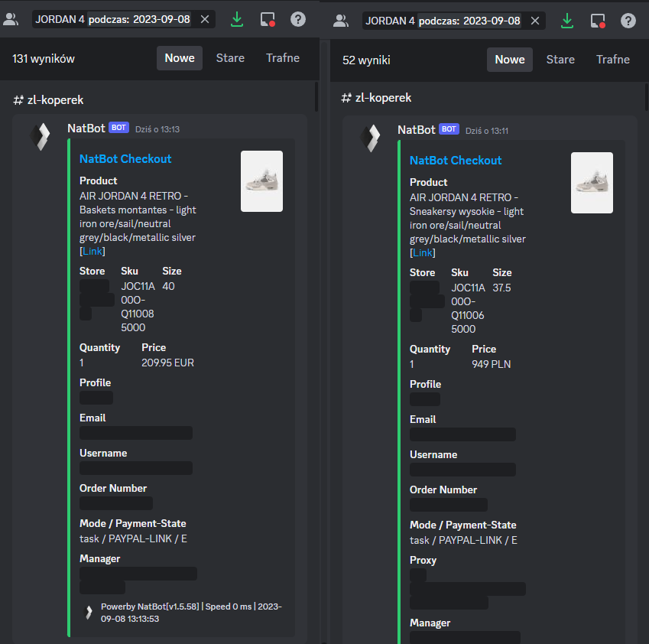649x644 pixels.
Task: Select Trafne tab in 131 wyników panel
Action: [x=283, y=58]
